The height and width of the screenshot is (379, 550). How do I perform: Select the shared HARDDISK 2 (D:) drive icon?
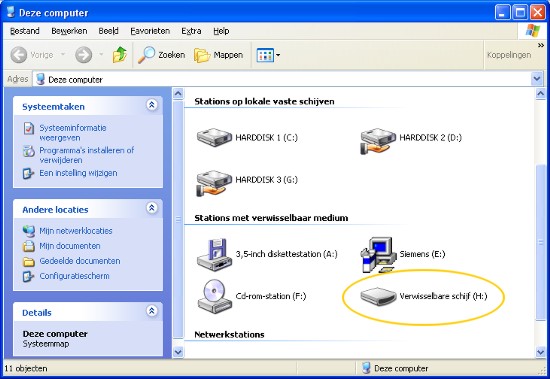378,141
